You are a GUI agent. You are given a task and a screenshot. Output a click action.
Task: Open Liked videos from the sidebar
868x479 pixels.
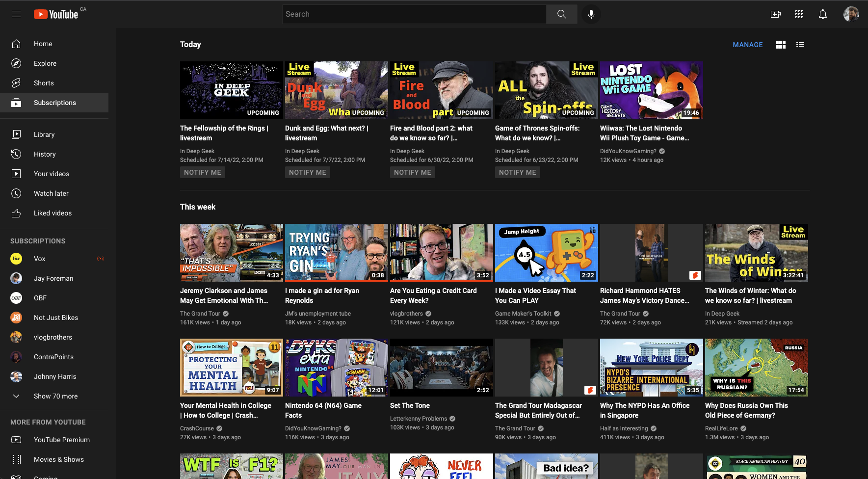[53, 213]
